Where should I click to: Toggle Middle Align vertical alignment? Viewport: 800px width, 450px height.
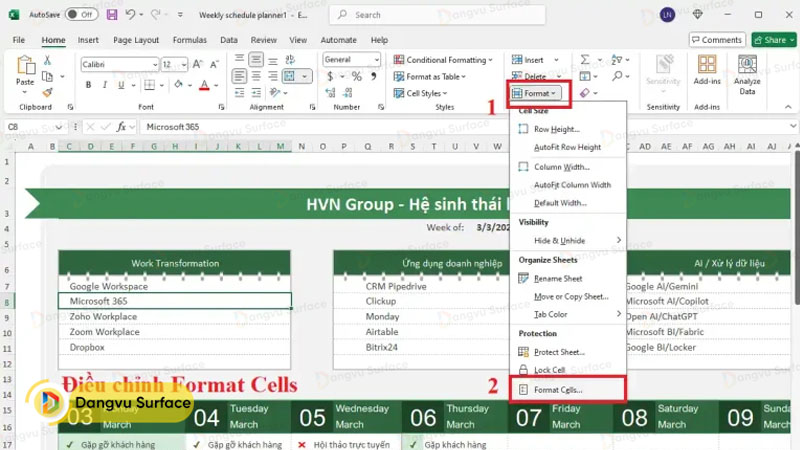tap(256, 60)
